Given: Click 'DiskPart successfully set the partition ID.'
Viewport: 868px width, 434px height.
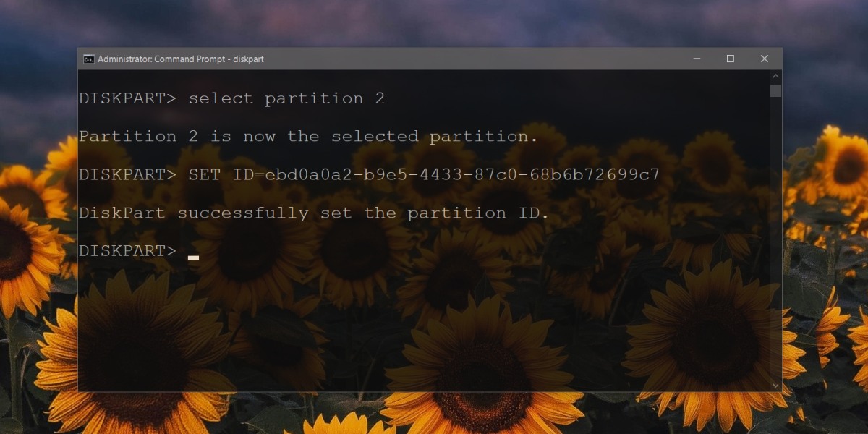Looking at the screenshot, I should pos(314,213).
